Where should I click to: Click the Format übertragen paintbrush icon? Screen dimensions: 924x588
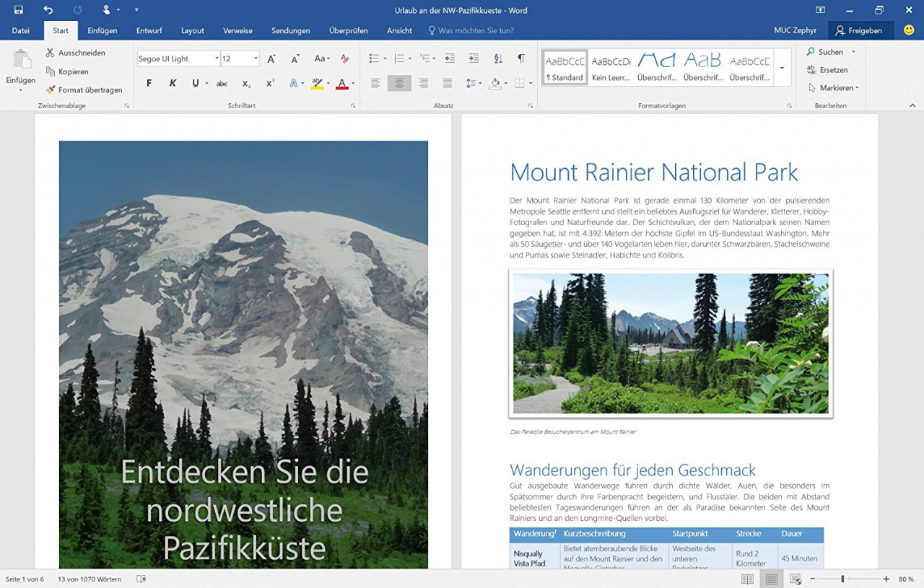pyautogui.click(x=51, y=90)
